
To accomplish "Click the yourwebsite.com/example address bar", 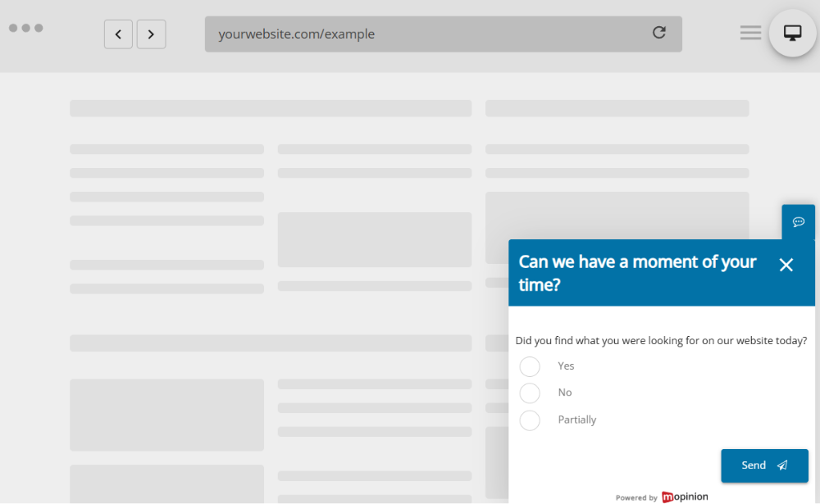I will click(x=426, y=34).
